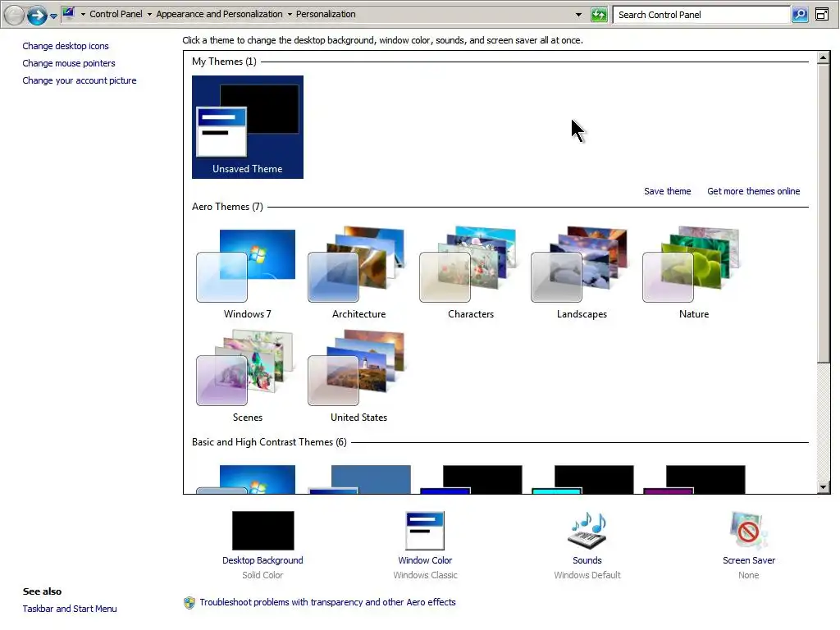Apply the Scenes theme
The height and width of the screenshot is (630, 840).
248,376
